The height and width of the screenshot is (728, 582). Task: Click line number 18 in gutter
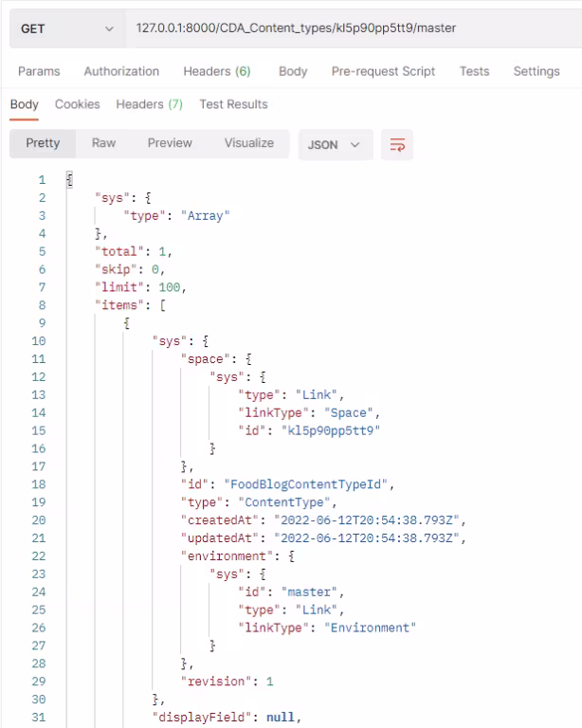point(39,484)
